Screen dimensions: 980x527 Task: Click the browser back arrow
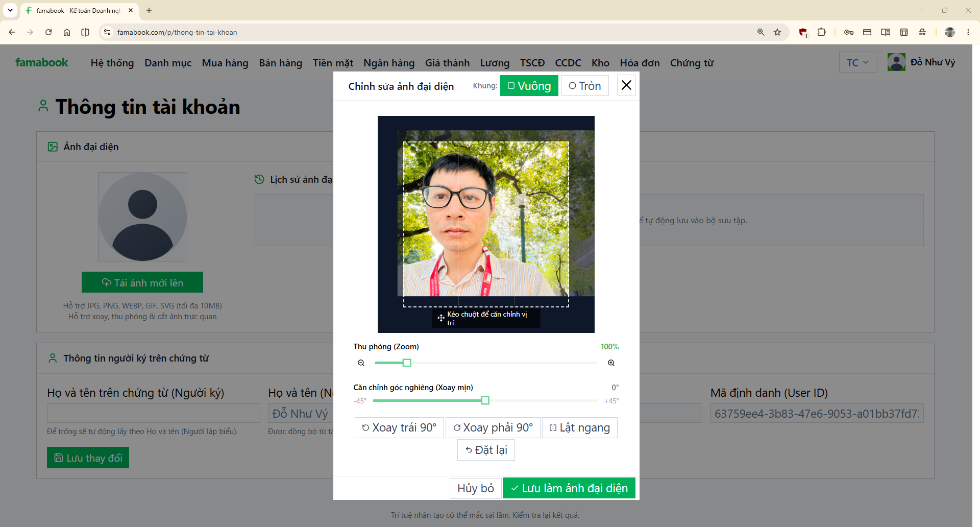[12, 32]
